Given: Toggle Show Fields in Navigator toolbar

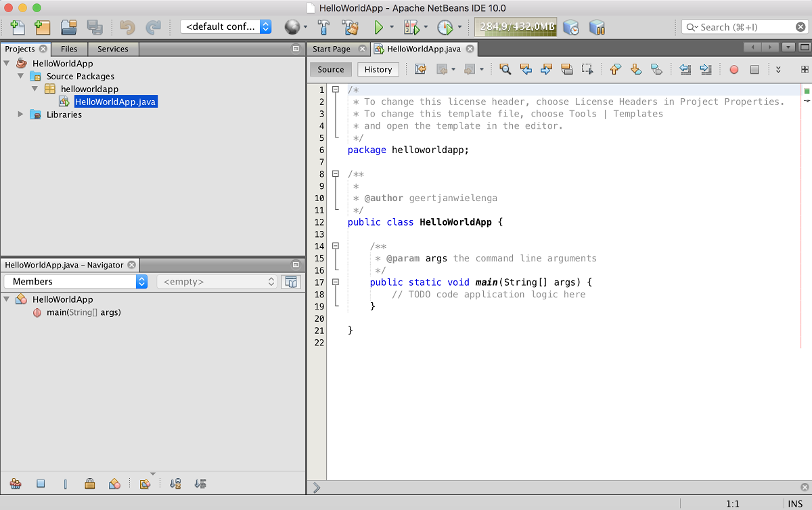Looking at the screenshot, I should click(x=41, y=484).
